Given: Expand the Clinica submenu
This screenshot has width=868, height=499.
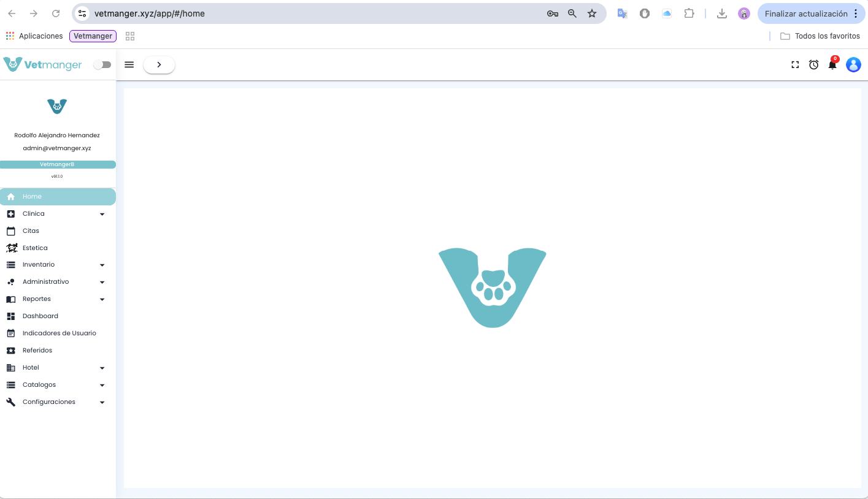Looking at the screenshot, I should [102, 214].
